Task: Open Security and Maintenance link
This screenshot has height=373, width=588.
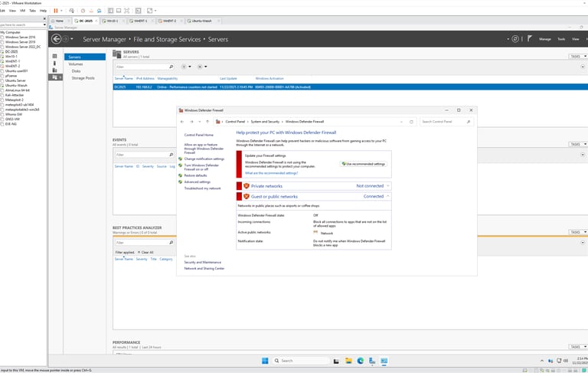Action: [202, 262]
